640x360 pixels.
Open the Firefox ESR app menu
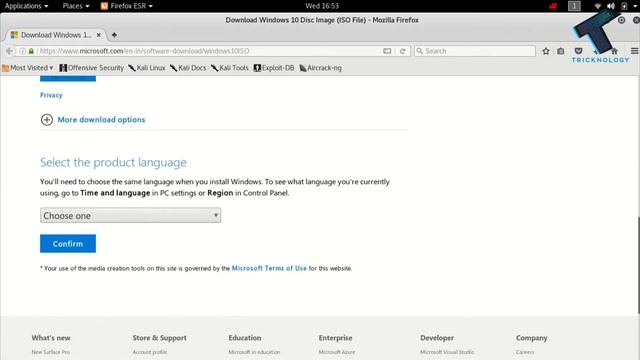coord(127,6)
